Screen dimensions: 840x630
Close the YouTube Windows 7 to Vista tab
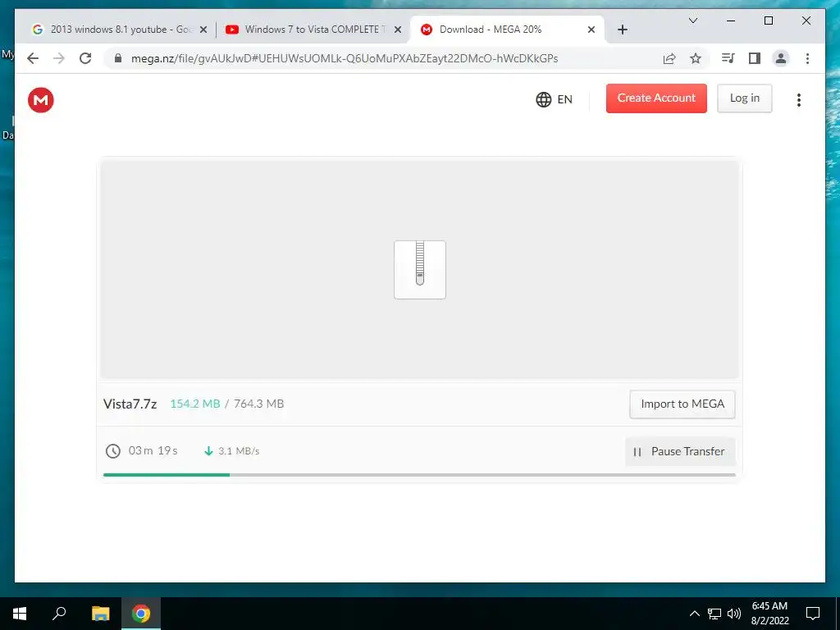398,30
